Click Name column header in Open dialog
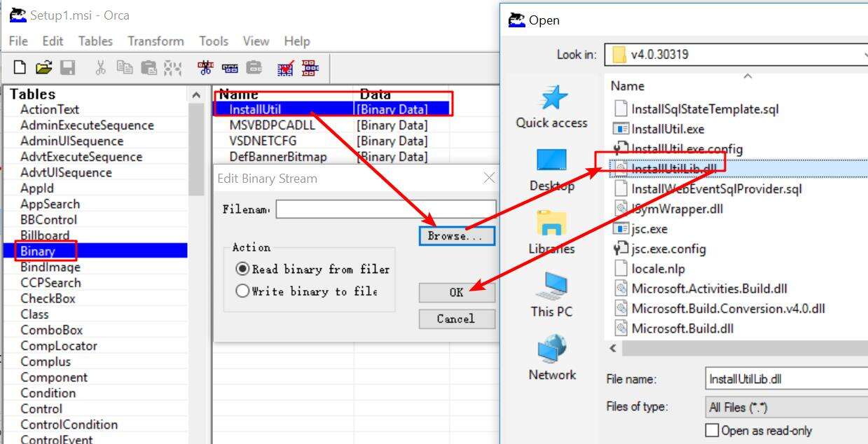Viewport: 868px width, 444px height. pyautogui.click(x=627, y=85)
